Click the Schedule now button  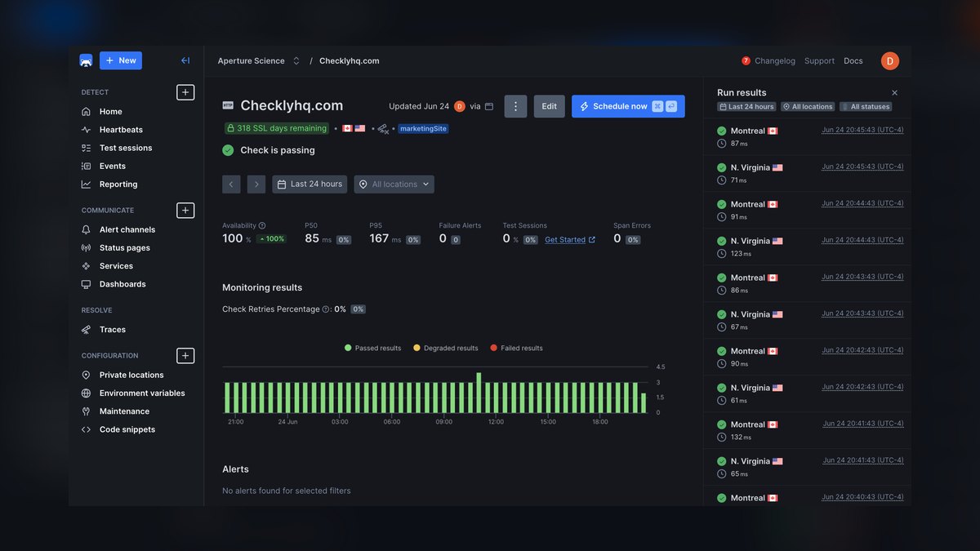tap(628, 106)
